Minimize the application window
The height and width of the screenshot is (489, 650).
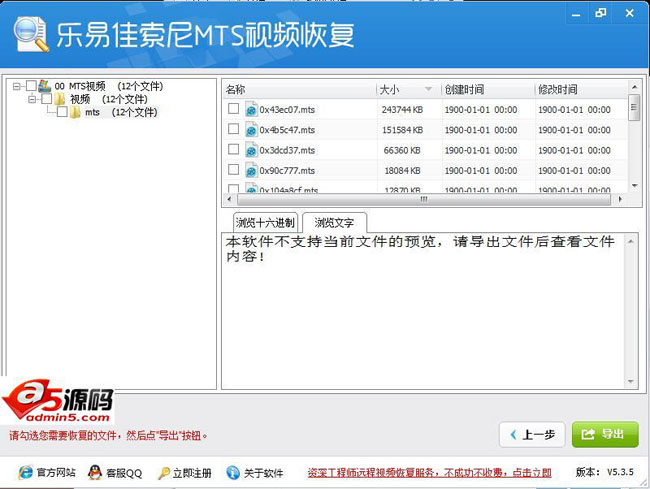(576, 14)
